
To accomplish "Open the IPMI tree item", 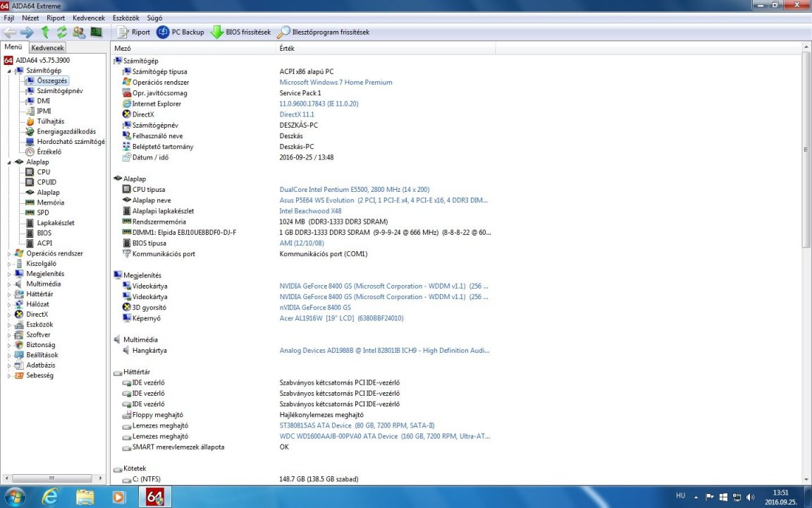I will [44, 111].
